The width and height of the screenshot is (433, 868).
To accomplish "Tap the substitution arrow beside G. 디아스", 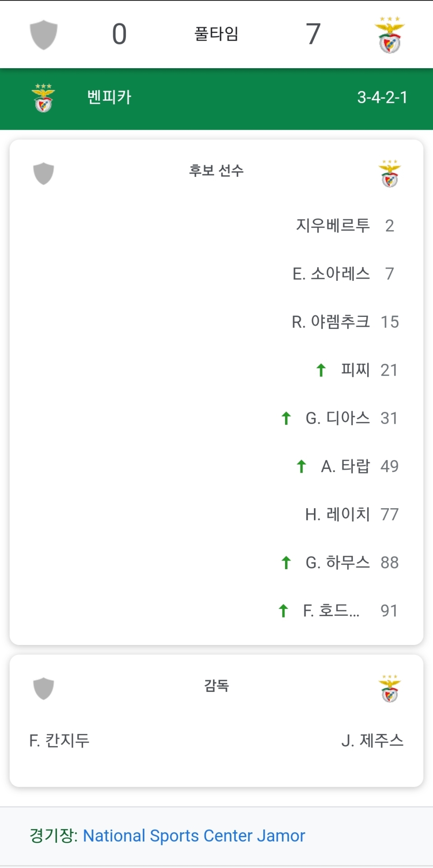I will point(286,418).
